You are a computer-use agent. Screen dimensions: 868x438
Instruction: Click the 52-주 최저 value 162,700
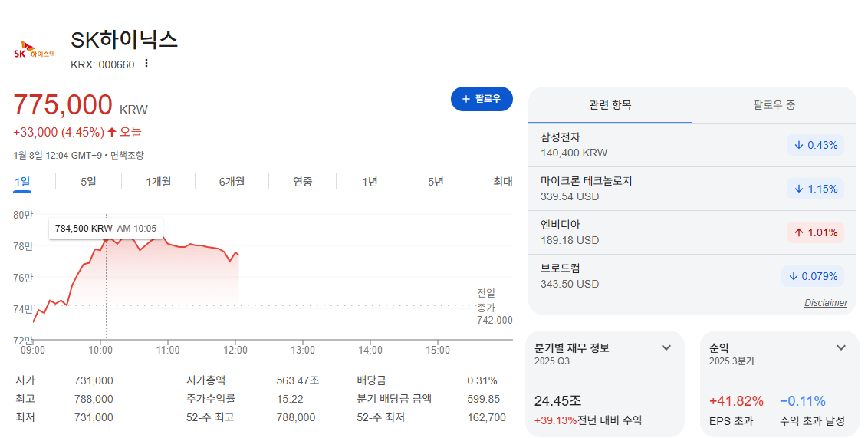pyautogui.click(x=487, y=417)
